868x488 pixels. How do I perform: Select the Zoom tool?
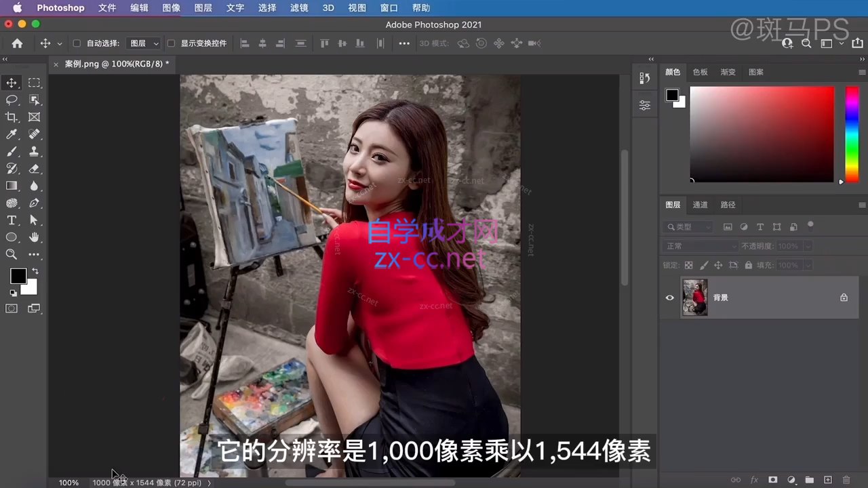point(12,254)
